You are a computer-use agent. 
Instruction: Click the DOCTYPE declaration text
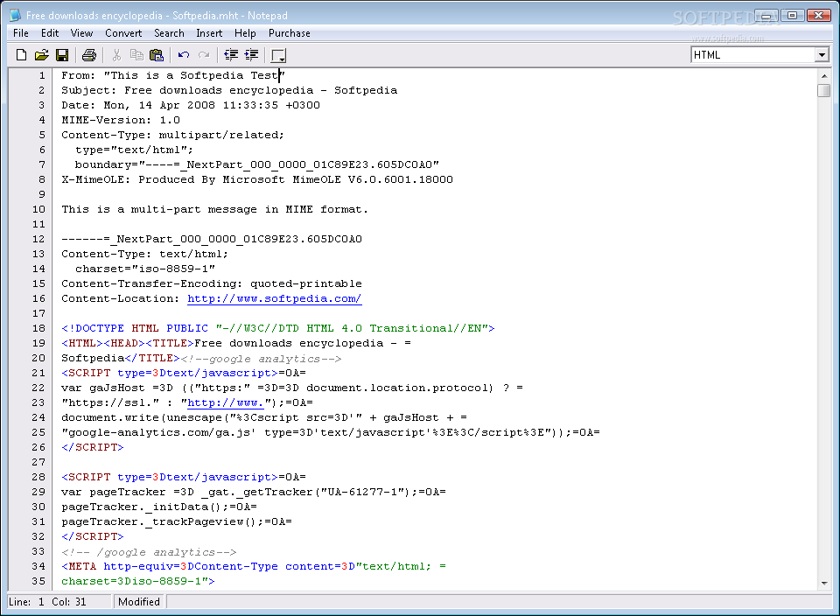pos(278,328)
